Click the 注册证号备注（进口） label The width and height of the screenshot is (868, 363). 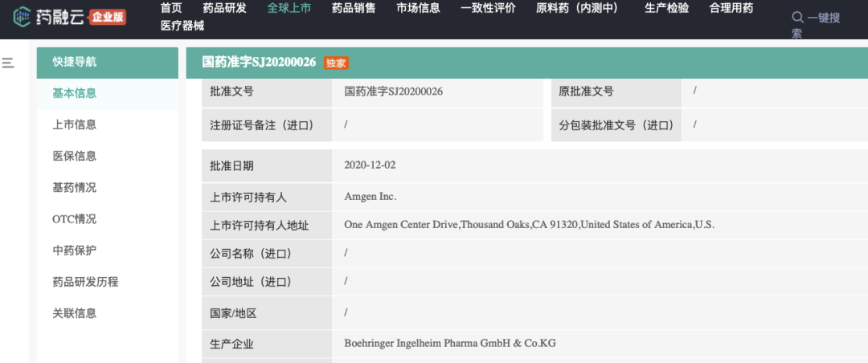coord(261,125)
